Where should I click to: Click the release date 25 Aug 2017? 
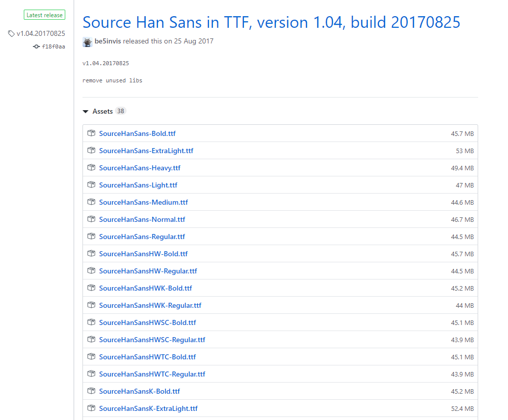(x=194, y=41)
